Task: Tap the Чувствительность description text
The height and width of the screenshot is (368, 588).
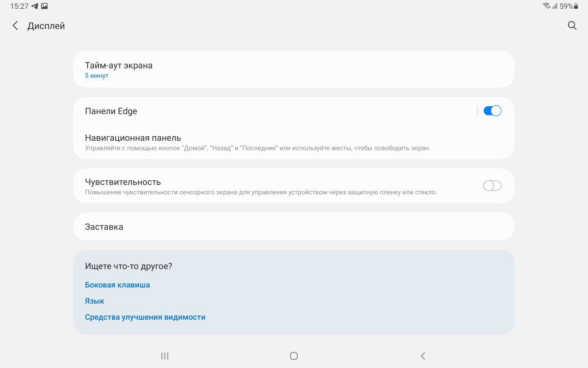Action: click(260, 192)
